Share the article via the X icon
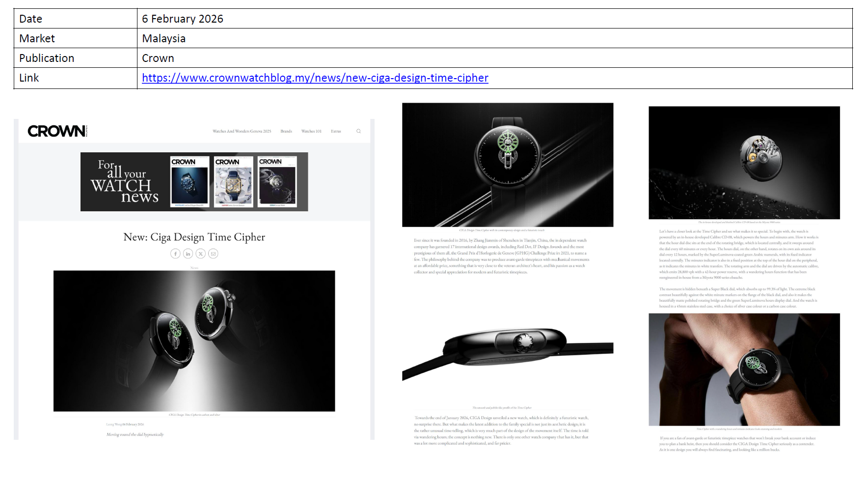This screenshot has width=868, height=486. click(x=200, y=254)
